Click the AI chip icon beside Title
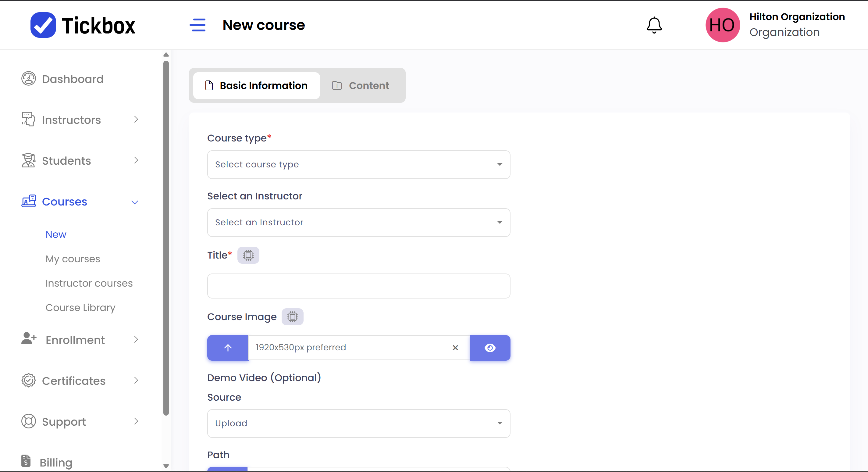The width and height of the screenshot is (868, 472). coord(248,255)
